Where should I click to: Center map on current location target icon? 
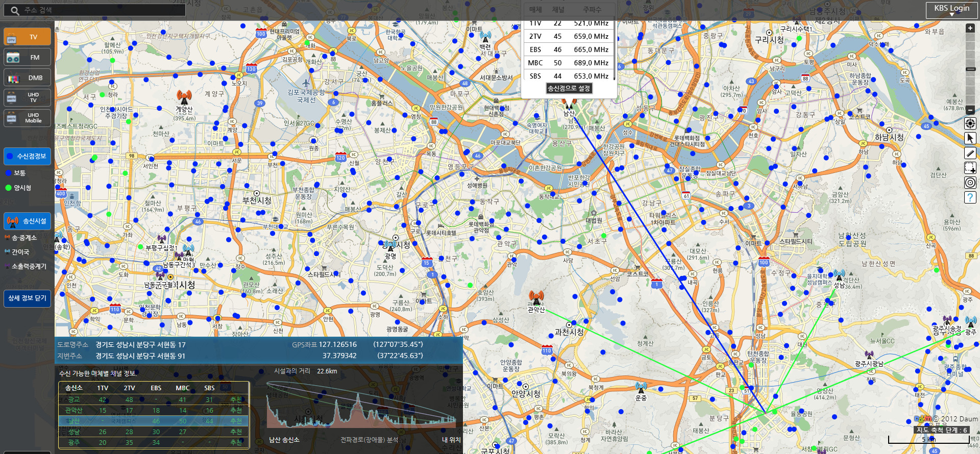tap(970, 123)
